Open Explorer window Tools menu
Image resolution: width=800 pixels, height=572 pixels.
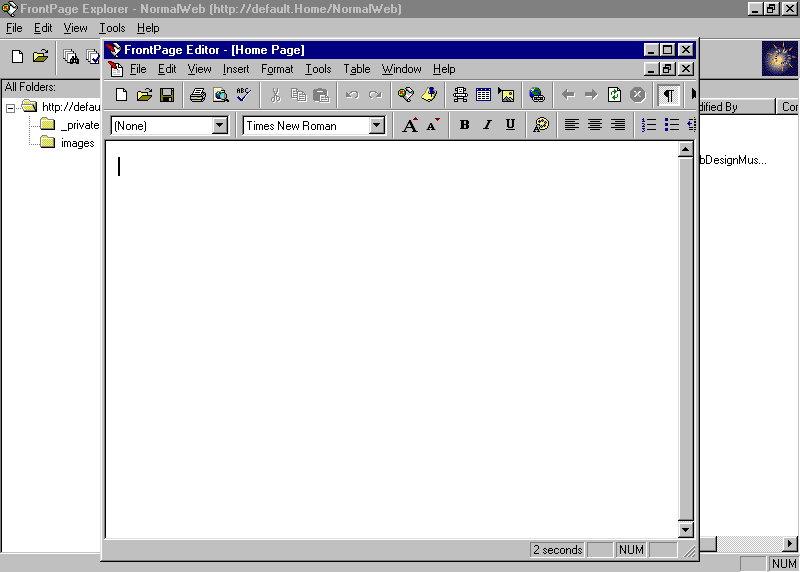pyautogui.click(x=112, y=28)
